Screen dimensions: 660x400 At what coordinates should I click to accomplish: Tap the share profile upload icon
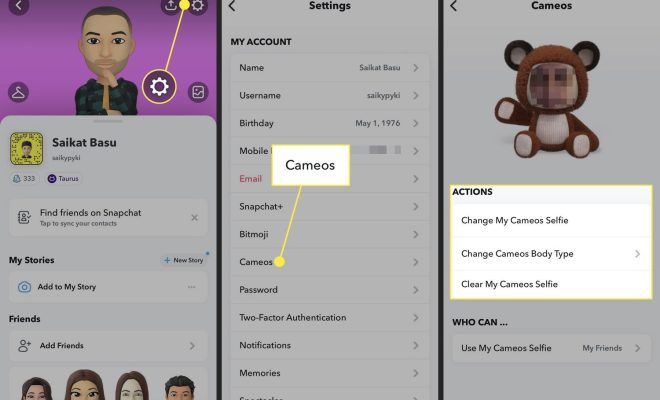click(x=170, y=5)
